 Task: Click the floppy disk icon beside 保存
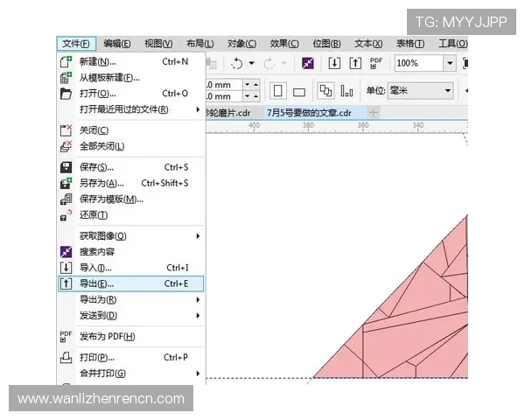(x=66, y=167)
